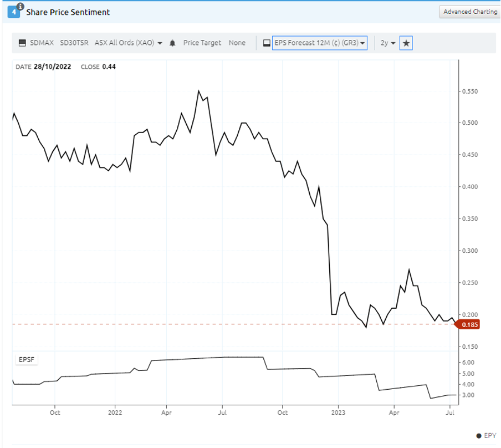The height and width of the screenshot is (448, 501).
Task: Click the star favourite icon
Action: click(x=406, y=43)
